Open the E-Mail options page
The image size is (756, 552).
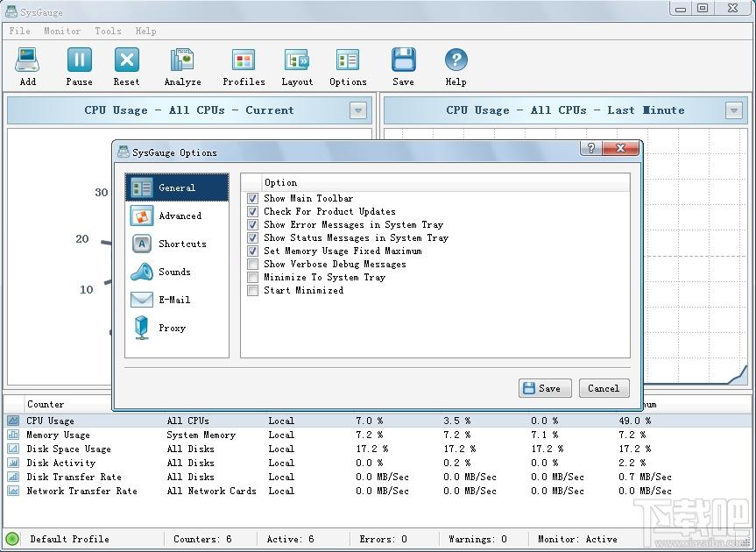176,300
